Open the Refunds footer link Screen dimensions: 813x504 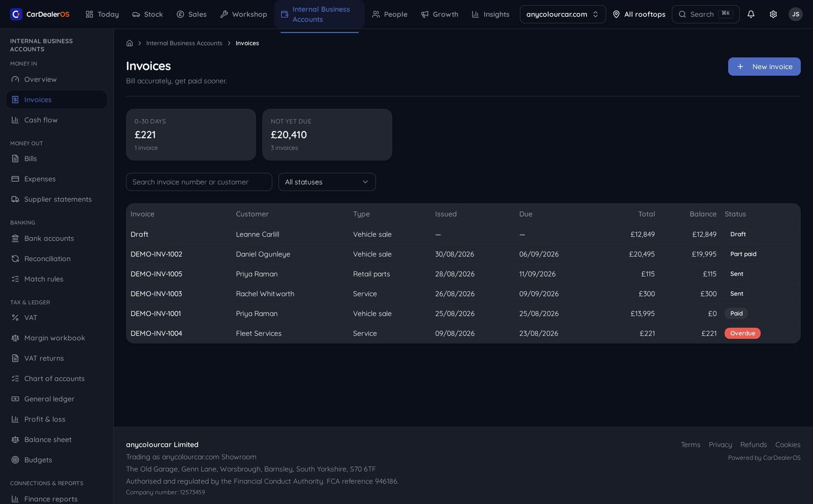(753, 445)
